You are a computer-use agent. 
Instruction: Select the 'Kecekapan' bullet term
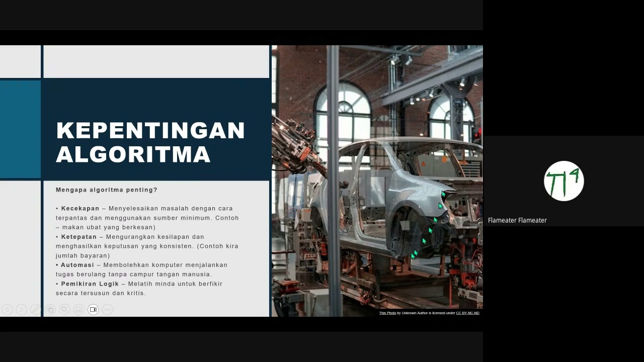(80, 209)
